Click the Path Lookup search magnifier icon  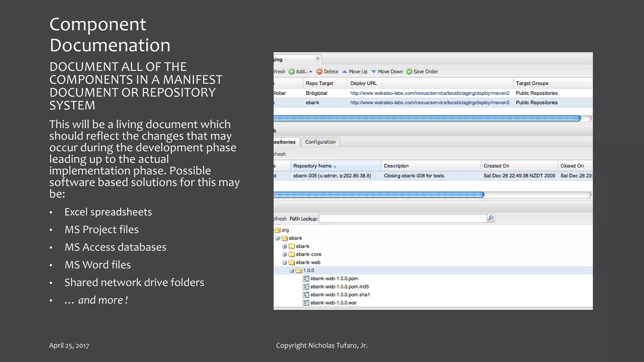coord(491,218)
